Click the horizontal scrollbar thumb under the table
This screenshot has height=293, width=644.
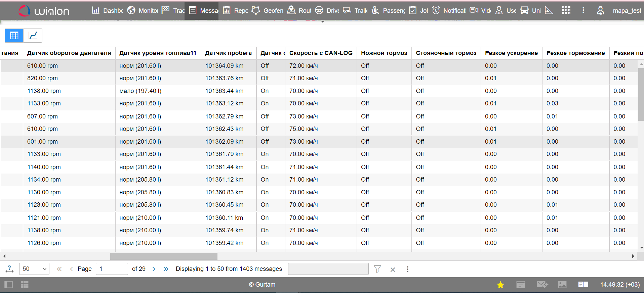[164, 256]
